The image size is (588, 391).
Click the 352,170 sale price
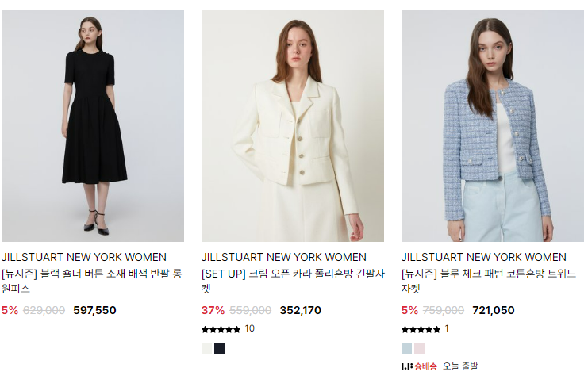(301, 310)
